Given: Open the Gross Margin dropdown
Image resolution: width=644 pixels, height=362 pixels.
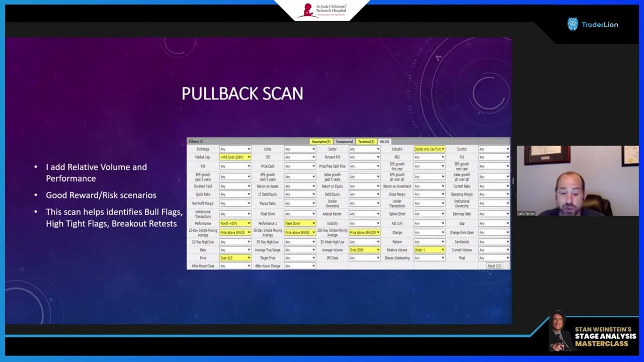Looking at the screenshot, I should [x=430, y=195].
